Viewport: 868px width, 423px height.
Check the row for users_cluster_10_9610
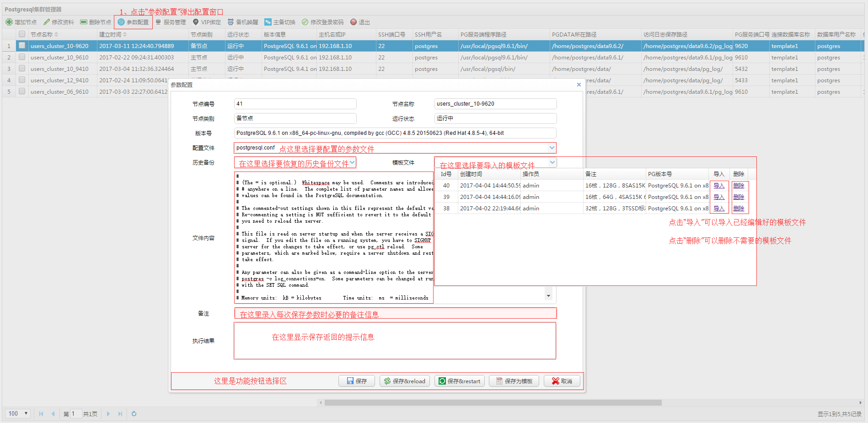coord(22,57)
